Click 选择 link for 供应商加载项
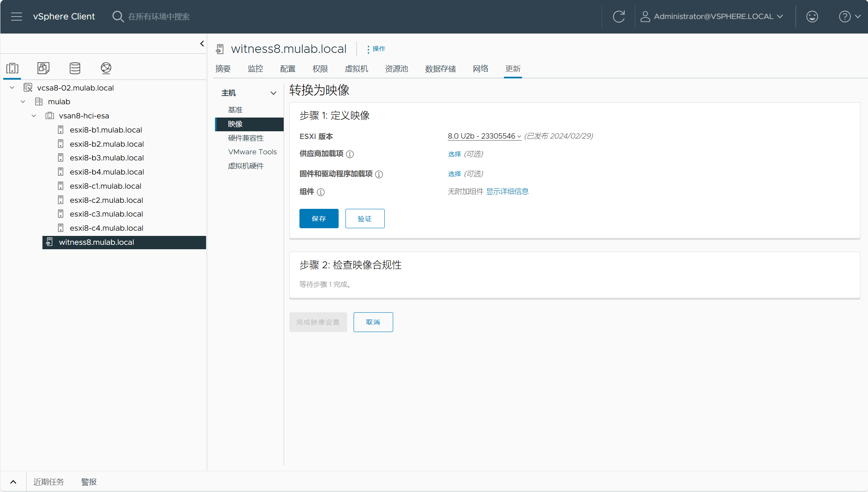Screen dimensions: 868x492 [455, 154]
